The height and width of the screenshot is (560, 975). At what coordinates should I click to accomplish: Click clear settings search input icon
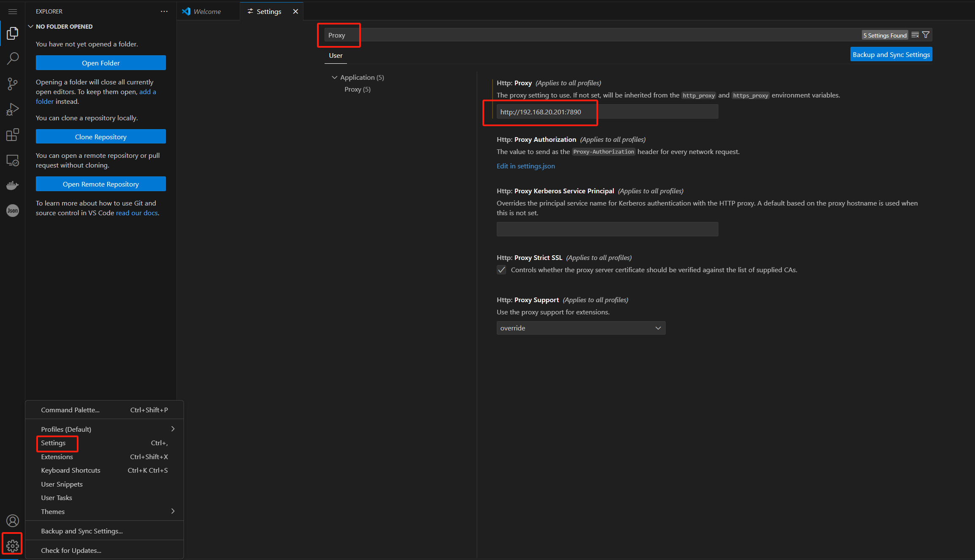click(915, 35)
